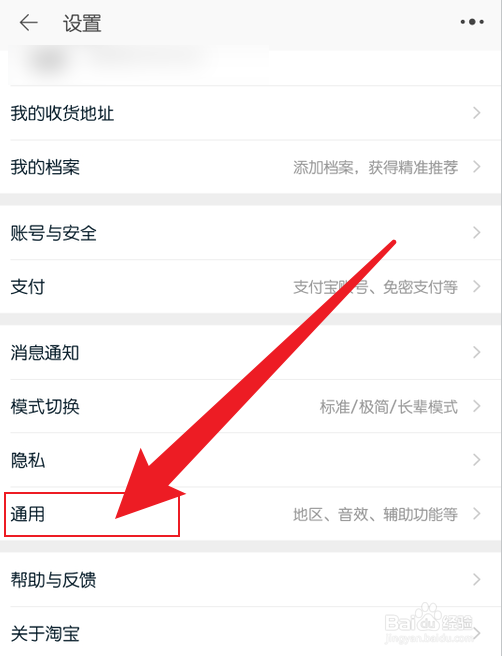This screenshot has height=656, width=502.
Task: Open 支付 settings row
Action: point(251,287)
